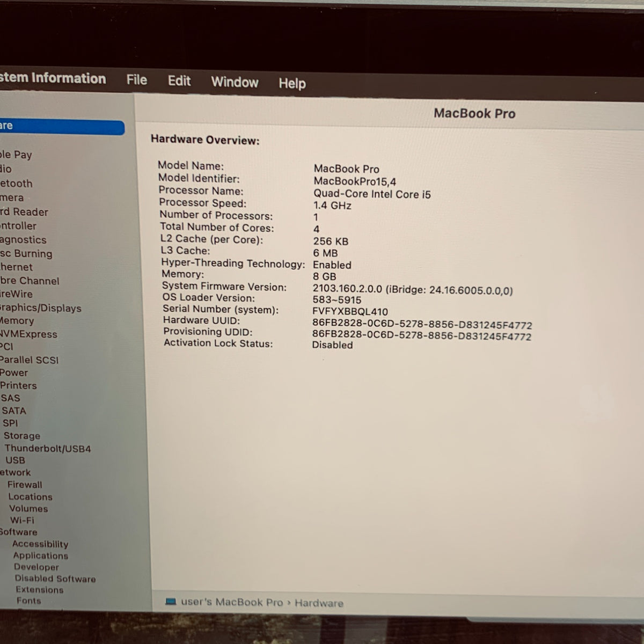Screen dimensions: 644x644
Task: Select Storage in the hardware list
Action: [x=22, y=436]
